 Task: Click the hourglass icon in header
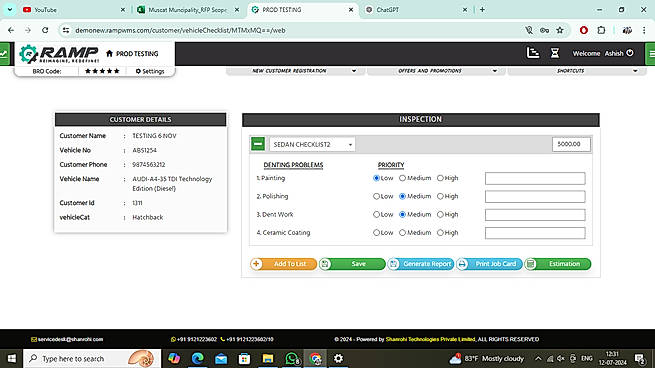click(555, 53)
